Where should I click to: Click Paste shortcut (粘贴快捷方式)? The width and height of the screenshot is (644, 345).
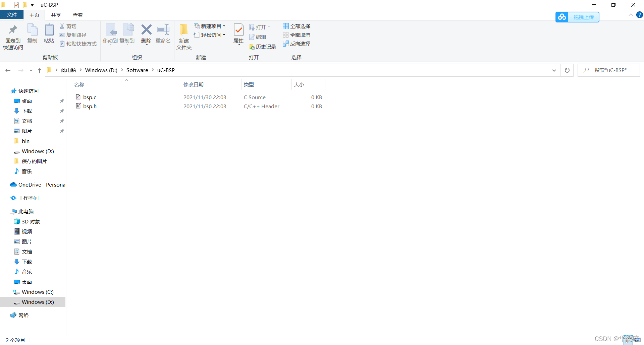pos(78,44)
